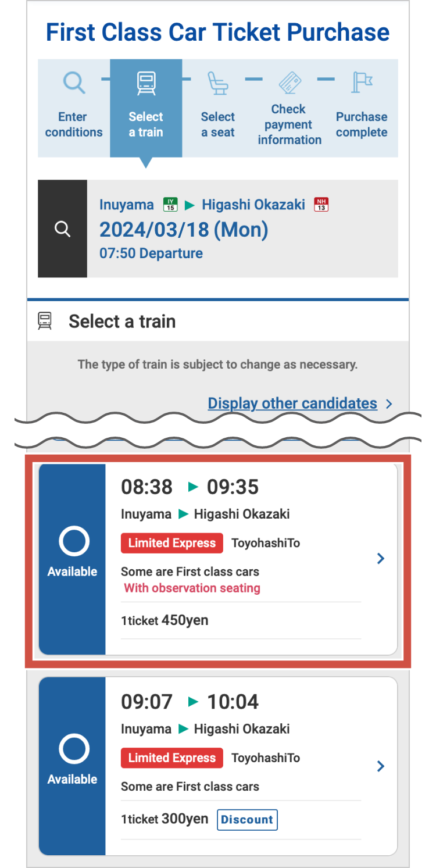The height and width of the screenshot is (868, 436).
Task: Click the train icon in Select a train step
Action: (146, 83)
